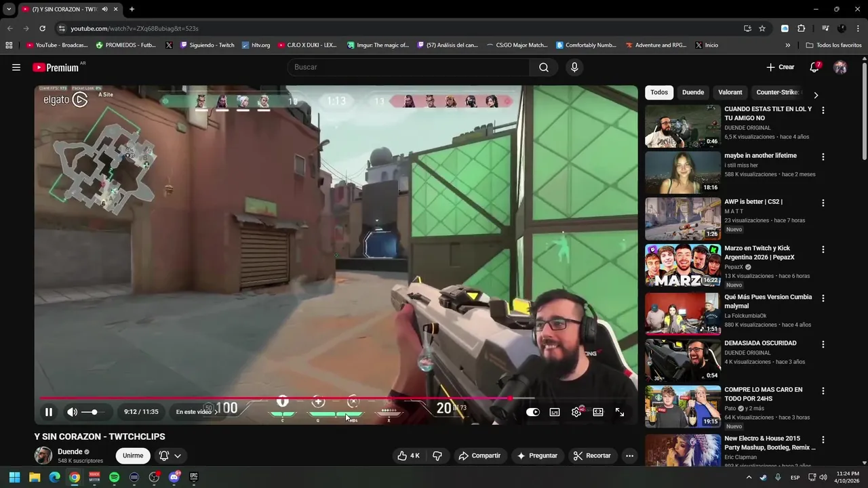Open Chrome tab search dropdown arrow
The width and height of the screenshot is (868, 488).
point(9,9)
